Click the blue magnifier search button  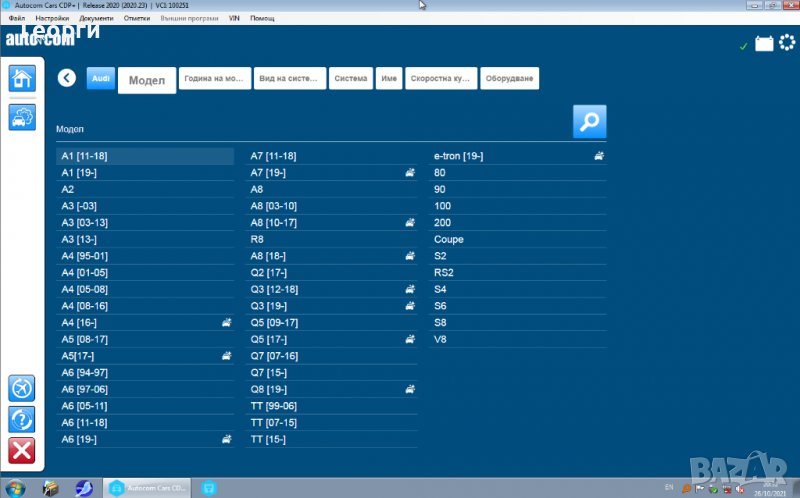click(x=589, y=121)
